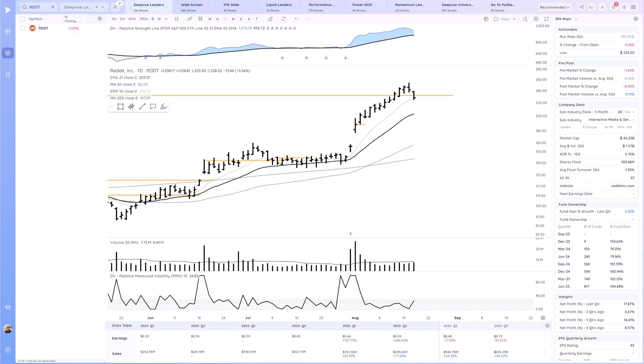Screen dimensions: 644x364
Task: Select highlighter brush drawing tool
Action: (164, 107)
